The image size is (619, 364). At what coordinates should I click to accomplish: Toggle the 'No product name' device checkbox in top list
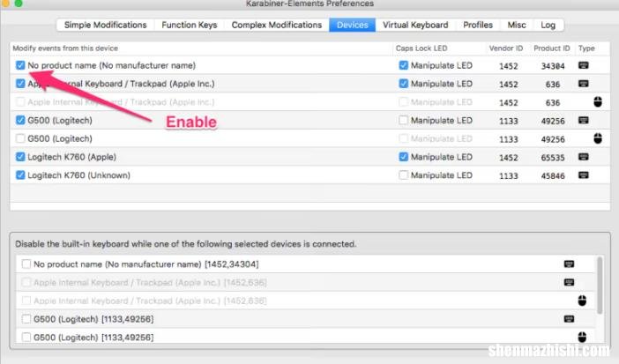[20, 65]
